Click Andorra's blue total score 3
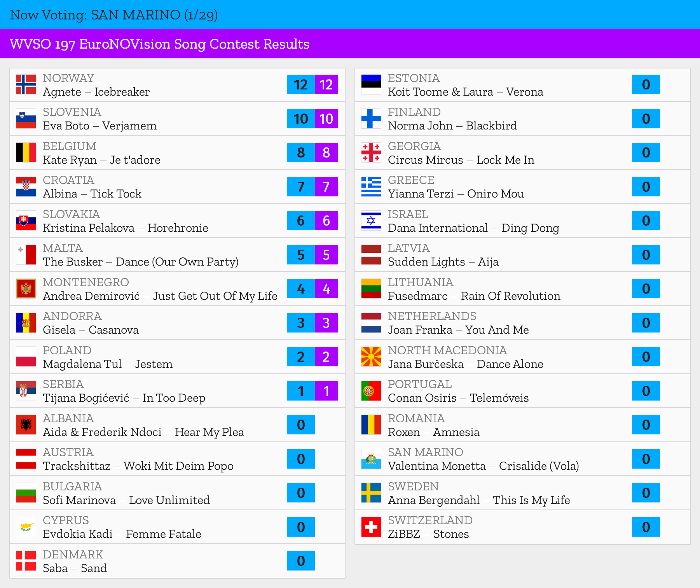The height and width of the screenshot is (588, 700). 301,323
